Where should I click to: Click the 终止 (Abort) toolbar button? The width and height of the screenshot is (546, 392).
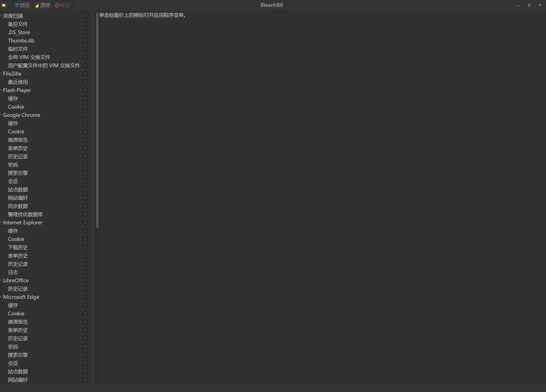point(63,5)
